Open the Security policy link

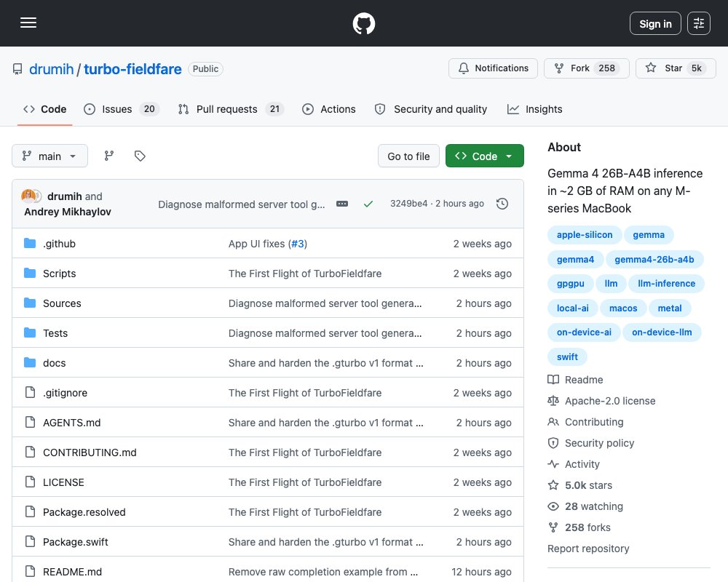pyautogui.click(x=590, y=443)
